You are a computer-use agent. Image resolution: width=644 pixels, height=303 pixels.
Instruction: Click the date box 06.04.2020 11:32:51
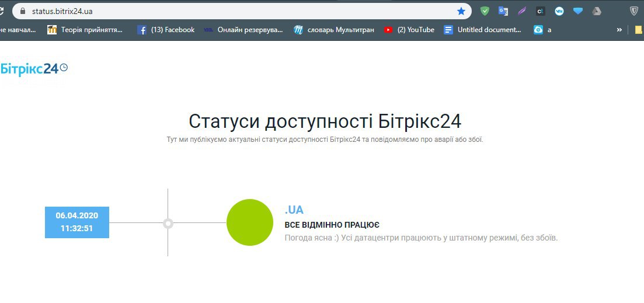click(77, 222)
